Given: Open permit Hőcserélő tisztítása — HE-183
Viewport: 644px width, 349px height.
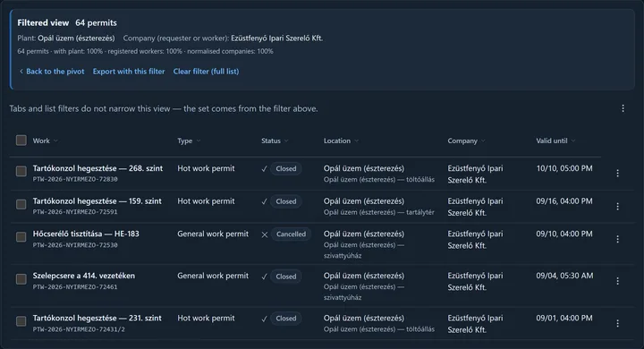Looking at the screenshot, I should (86, 234).
